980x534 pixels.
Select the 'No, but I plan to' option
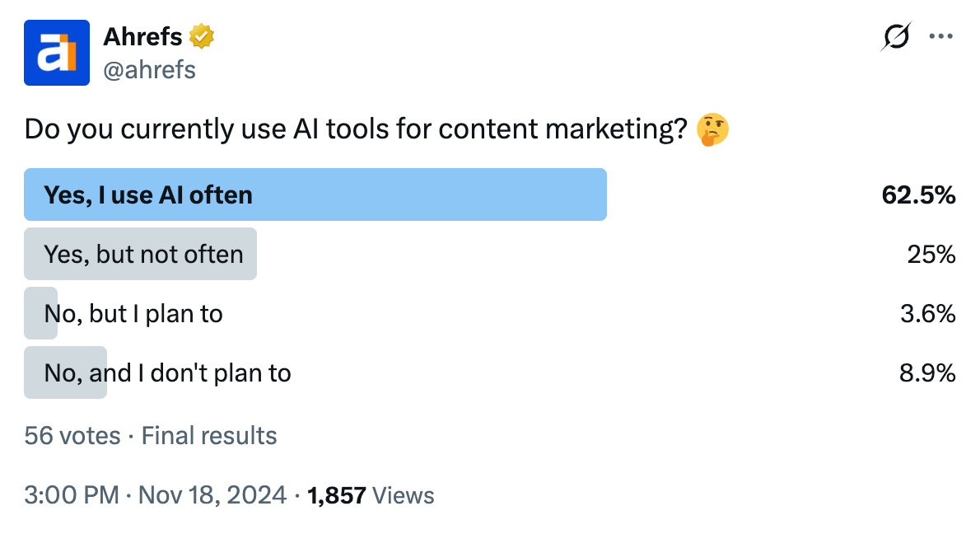point(132,313)
